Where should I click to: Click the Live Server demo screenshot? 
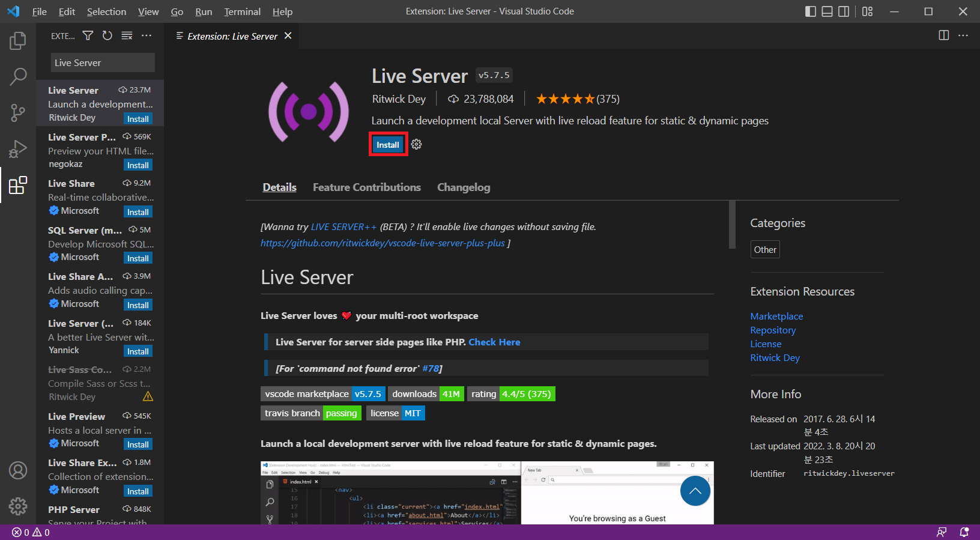click(x=487, y=493)
